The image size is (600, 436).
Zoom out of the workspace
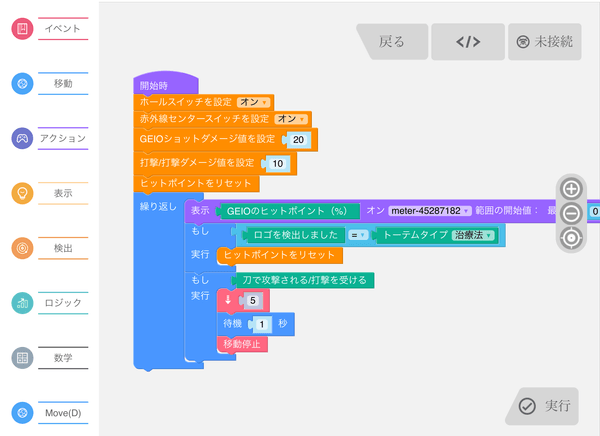[x=571, y=213]
